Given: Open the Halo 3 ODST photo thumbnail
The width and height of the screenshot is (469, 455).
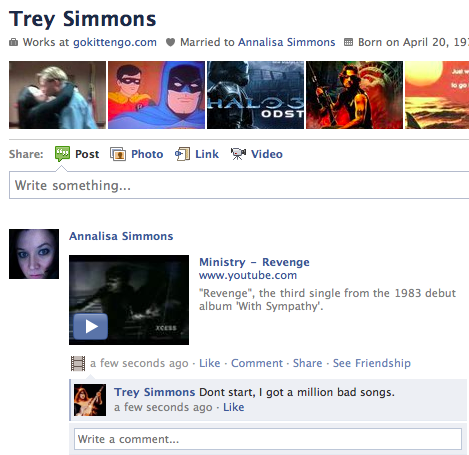Looking at the screenshot, I should (255, 95).
